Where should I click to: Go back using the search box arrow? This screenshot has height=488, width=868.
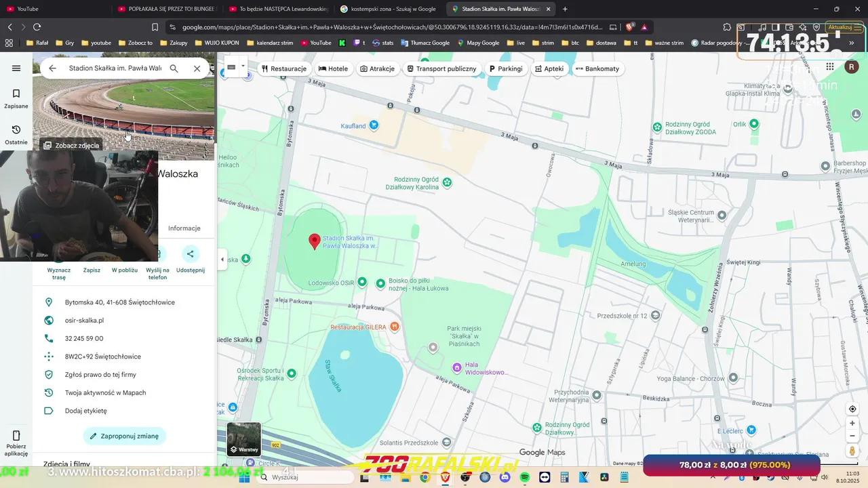tap(52, 68)
